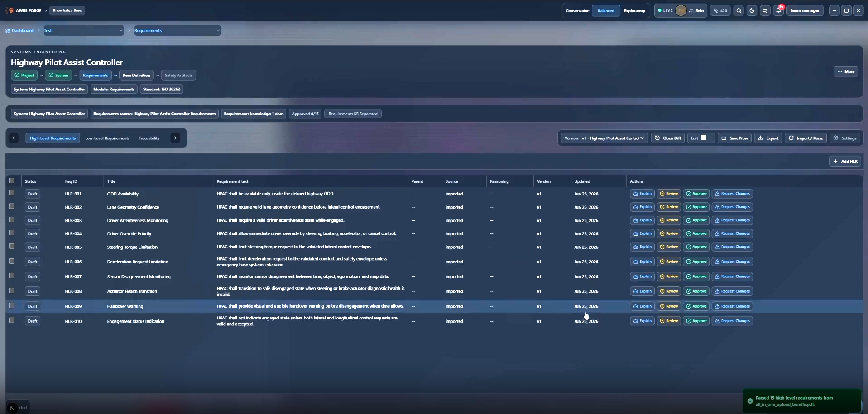Open the team manager user menu

point(805,10)
